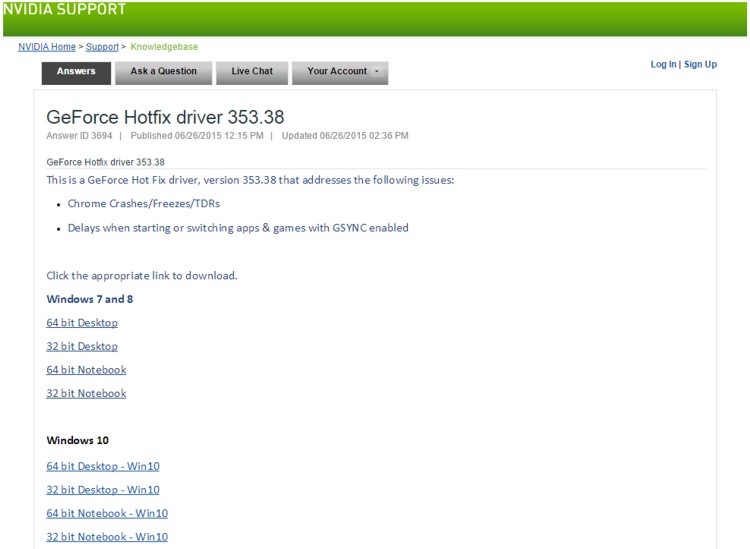
Task: Go to Support breadcrumb link
Action: (x=102, y=47)
